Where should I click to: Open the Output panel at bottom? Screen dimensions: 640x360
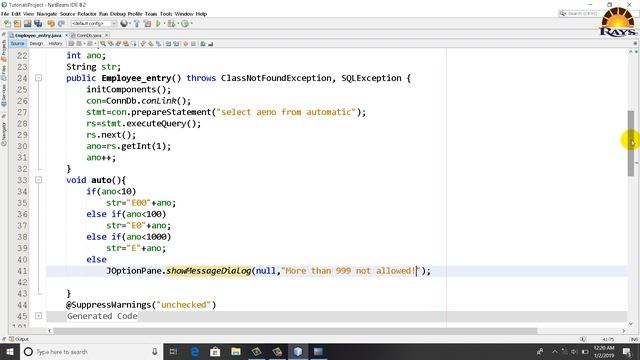pyautogui.click(x=19, y=339)
